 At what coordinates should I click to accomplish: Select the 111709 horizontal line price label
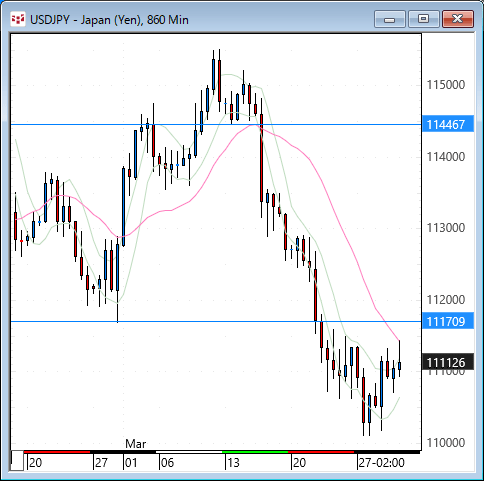[x=448, y=321]
